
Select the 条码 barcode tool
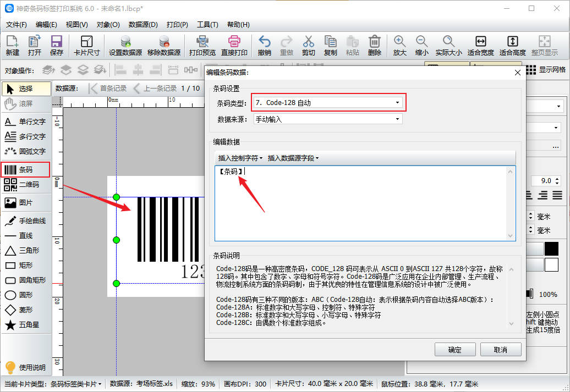click(25, 170)
